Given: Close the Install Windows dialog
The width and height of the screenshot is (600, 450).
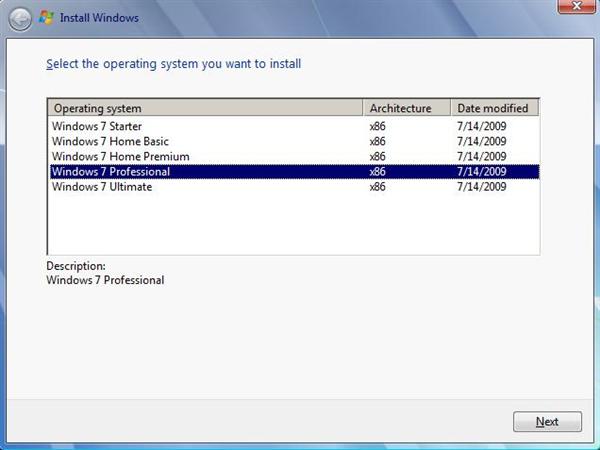Looking at the screenshot, I should pyautogui.click(x=576, y=6).
